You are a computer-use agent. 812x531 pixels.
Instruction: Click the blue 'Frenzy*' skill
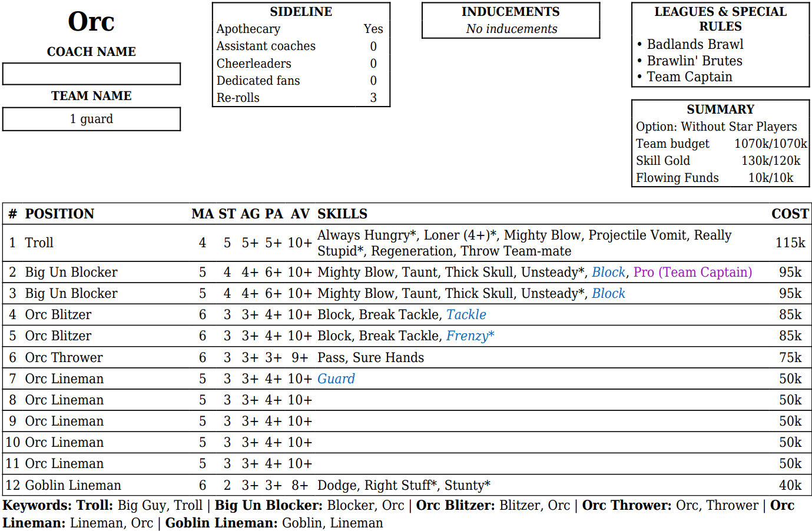point(470,336)
